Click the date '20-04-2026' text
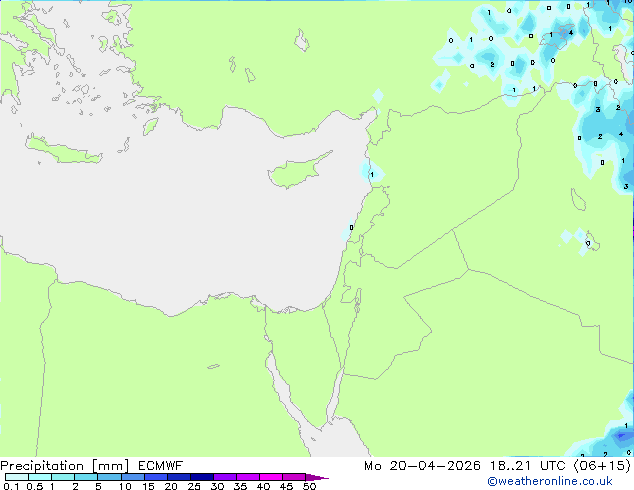634x490 pixels. [x=435, y=466]
